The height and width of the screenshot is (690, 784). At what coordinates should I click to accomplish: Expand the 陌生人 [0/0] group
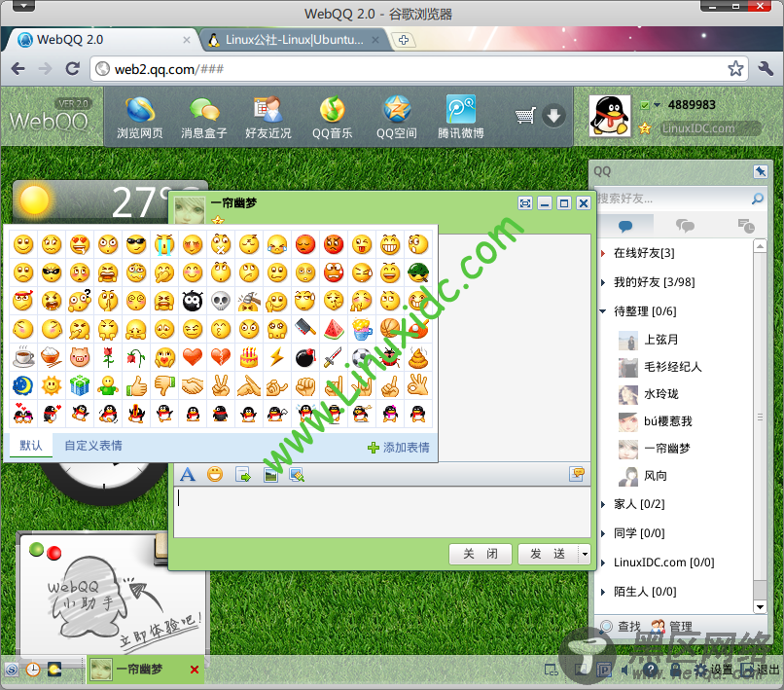(x=603, y=592)
